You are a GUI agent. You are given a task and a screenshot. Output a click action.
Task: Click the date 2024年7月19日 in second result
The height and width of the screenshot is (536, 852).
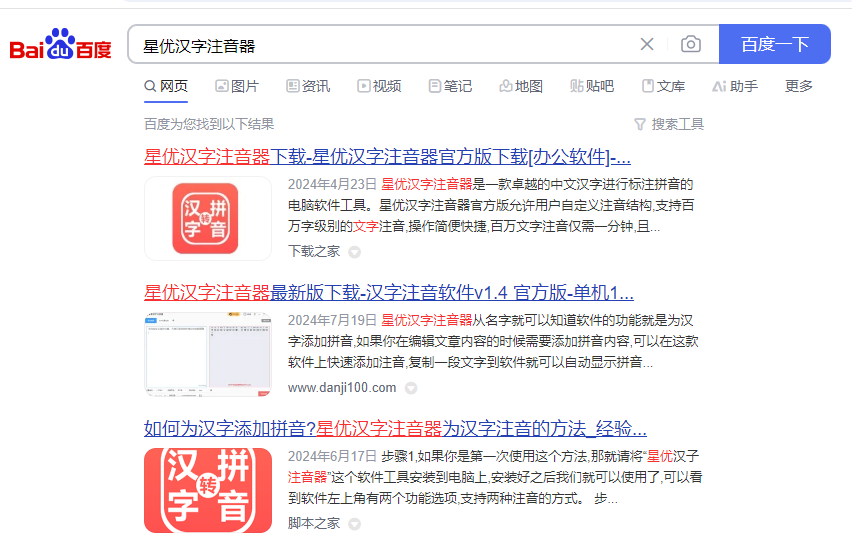[332, 320]
